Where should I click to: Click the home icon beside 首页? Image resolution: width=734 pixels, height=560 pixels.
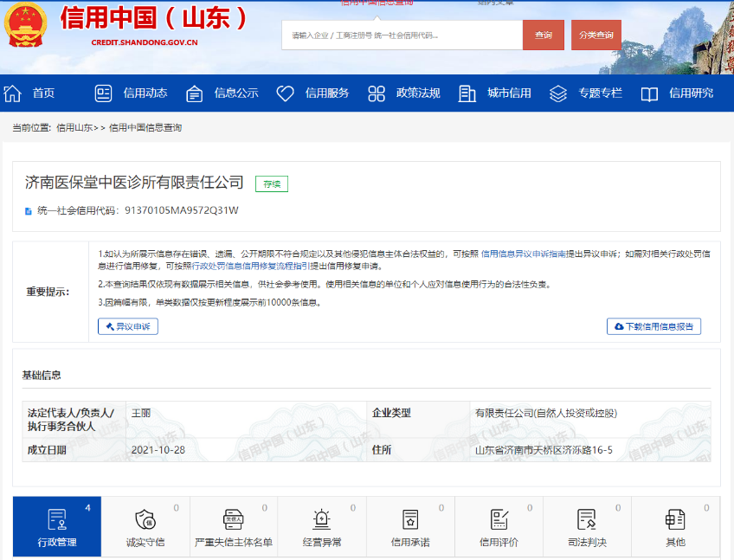13,93
